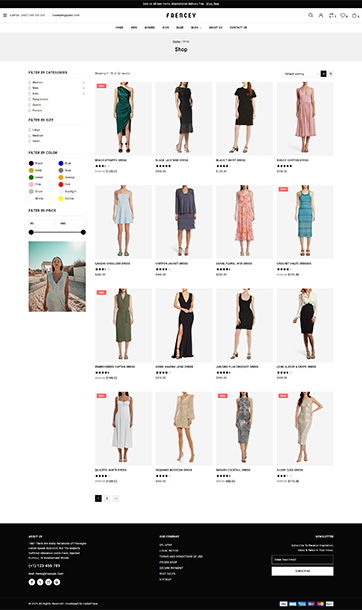Select the Yellow color swatch
362x610 pixels.
pyautogui.click(x=61, y=198)
